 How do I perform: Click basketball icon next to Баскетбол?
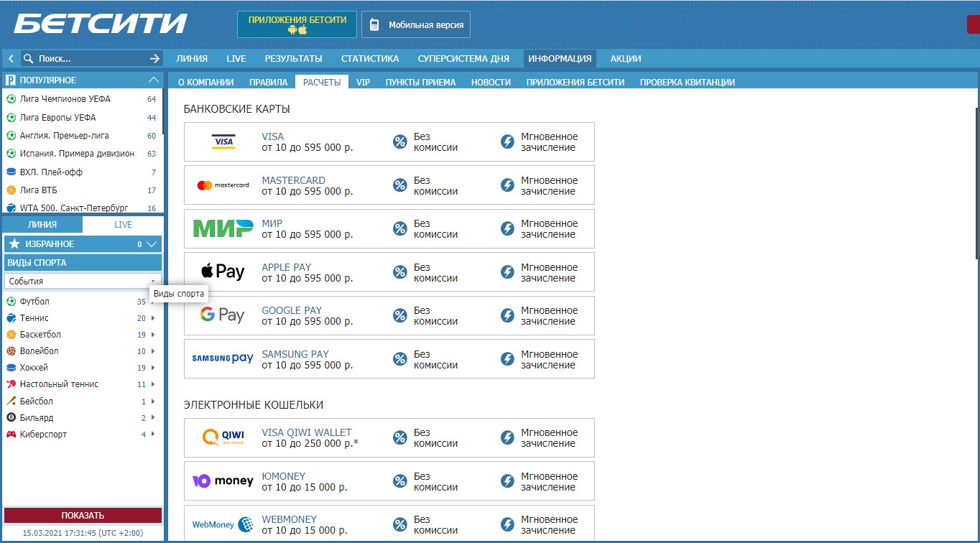11,335
